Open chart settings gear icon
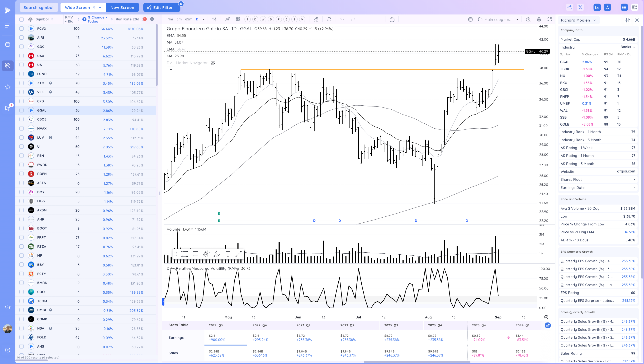This screenshot has height=364, width=644. [539, 19]
